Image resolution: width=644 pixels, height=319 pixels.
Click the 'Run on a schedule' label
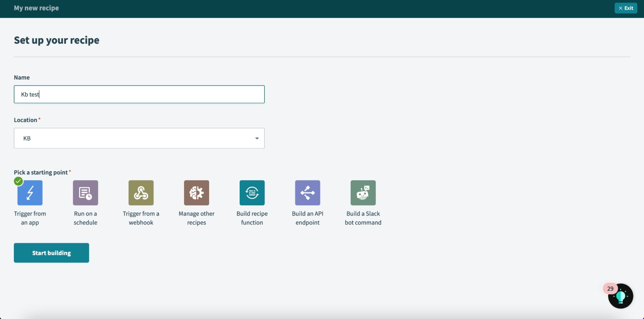tap(85, 218)
